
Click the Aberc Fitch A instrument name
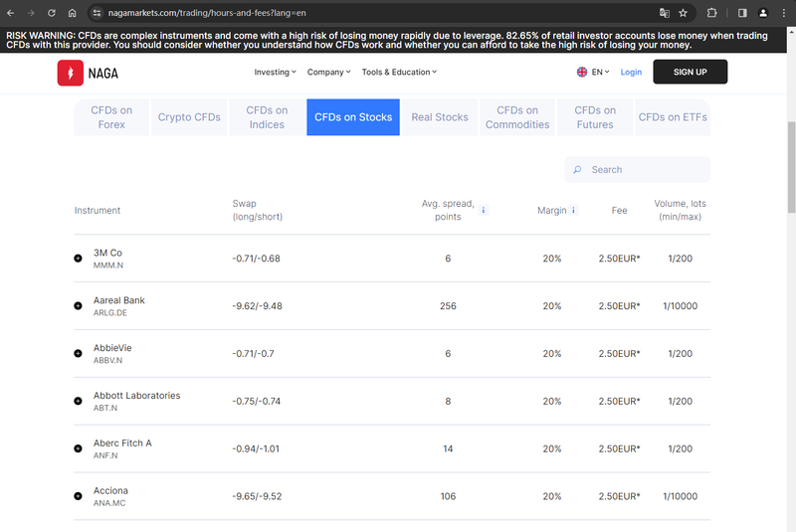pos(122,443)
